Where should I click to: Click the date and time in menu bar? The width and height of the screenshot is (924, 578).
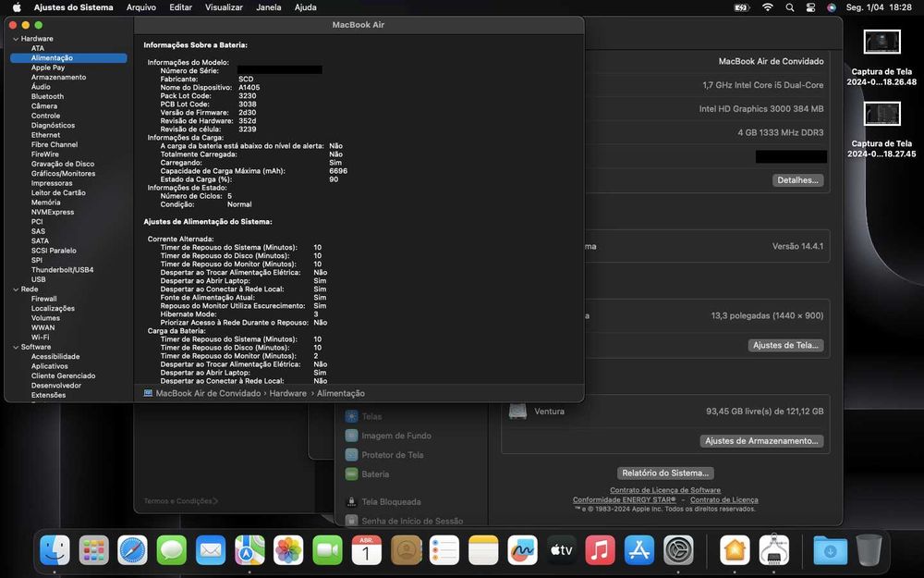click(x=879, y=7)
